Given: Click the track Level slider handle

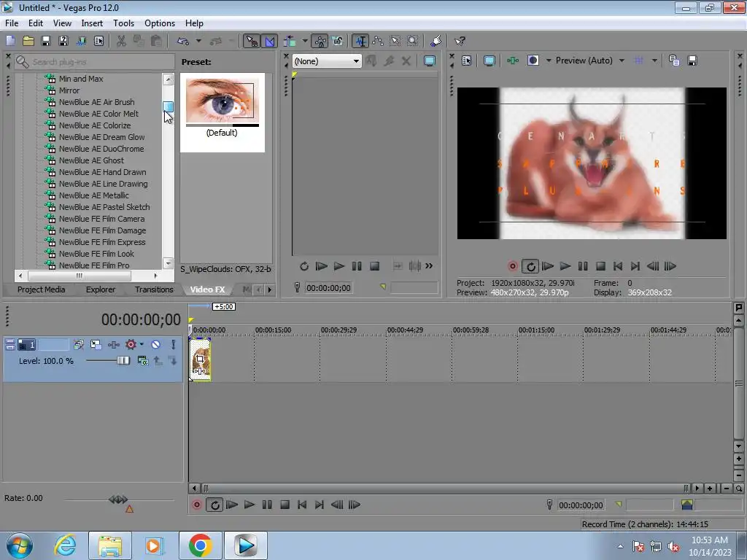Looking at the screenshot, I should coord(123,360).
